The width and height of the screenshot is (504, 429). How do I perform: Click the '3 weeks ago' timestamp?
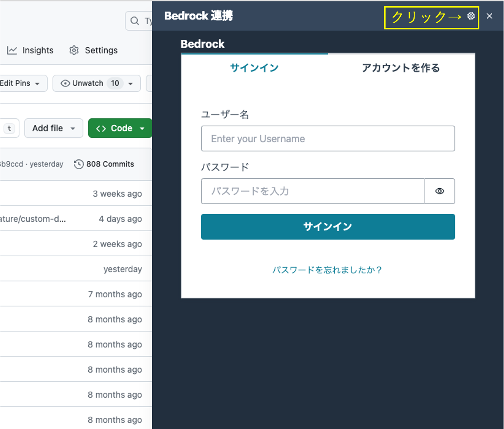coord(117,194)
